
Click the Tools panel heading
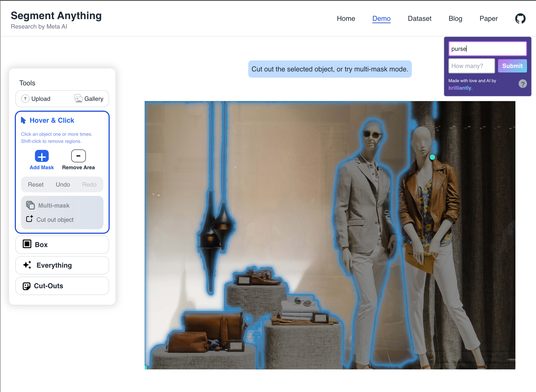(x=27, y=83)
